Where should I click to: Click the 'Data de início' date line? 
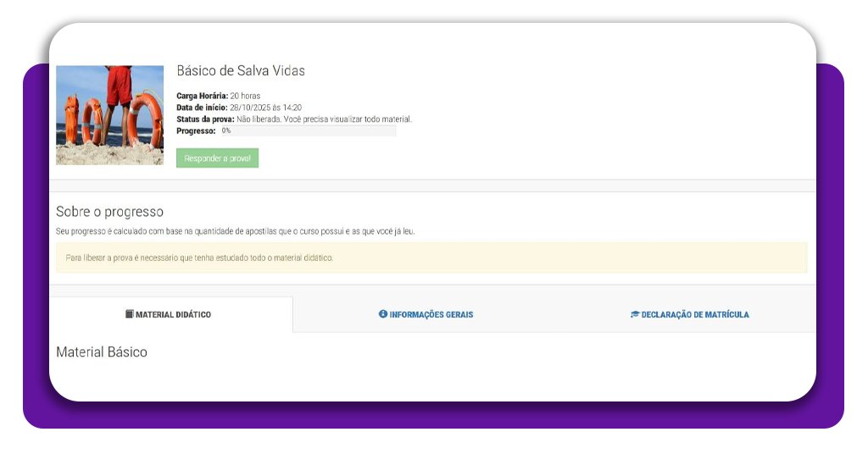(239, 108)
